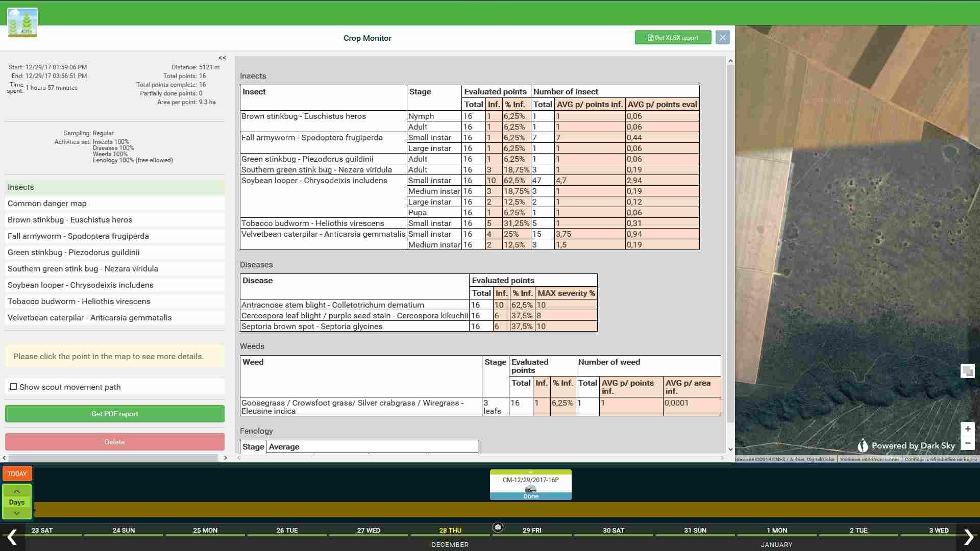Close the Crop Monitor panel
Screen dimensions: 980x551
point(722,37)
